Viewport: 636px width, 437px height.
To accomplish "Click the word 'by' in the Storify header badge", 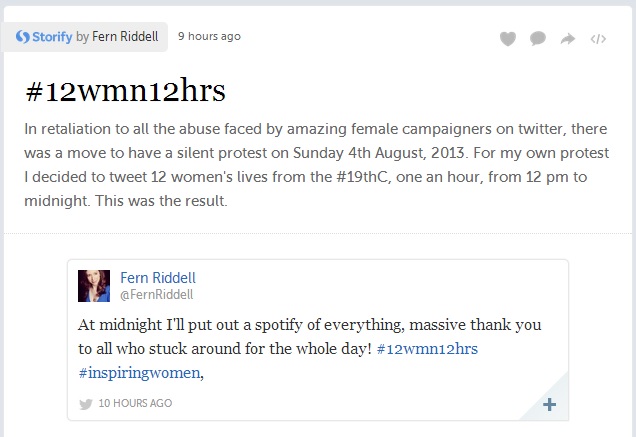I will click(82, 37).
